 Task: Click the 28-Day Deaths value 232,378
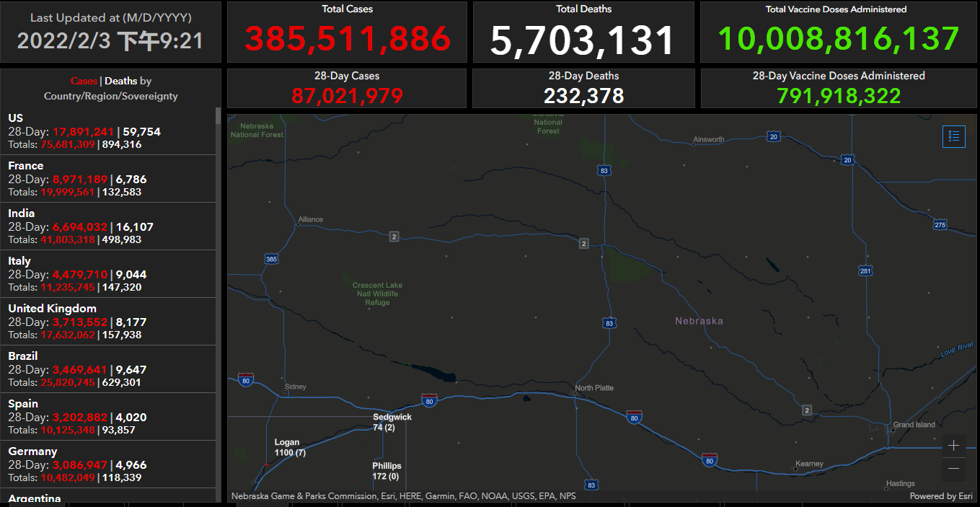[x=583, y=95]
